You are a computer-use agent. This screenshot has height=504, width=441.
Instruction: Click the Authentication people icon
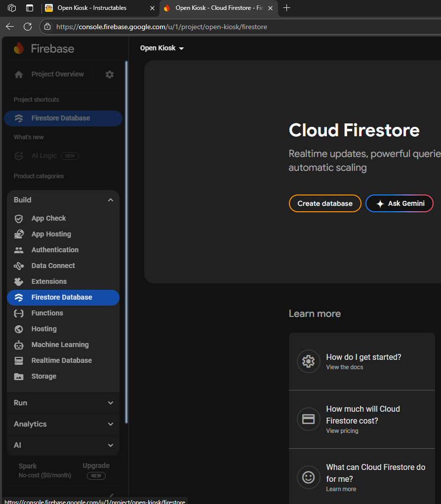(x=19, y=250)
